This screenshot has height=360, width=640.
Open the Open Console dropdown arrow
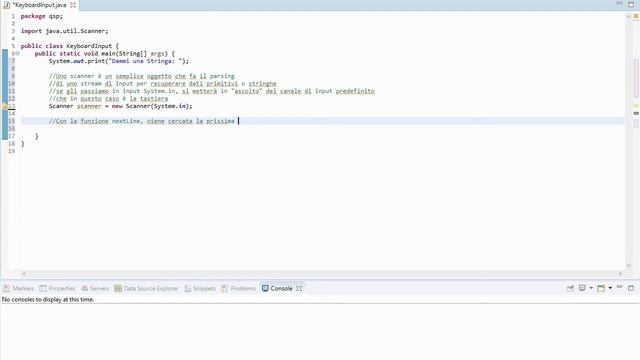(x=610, y=288)
